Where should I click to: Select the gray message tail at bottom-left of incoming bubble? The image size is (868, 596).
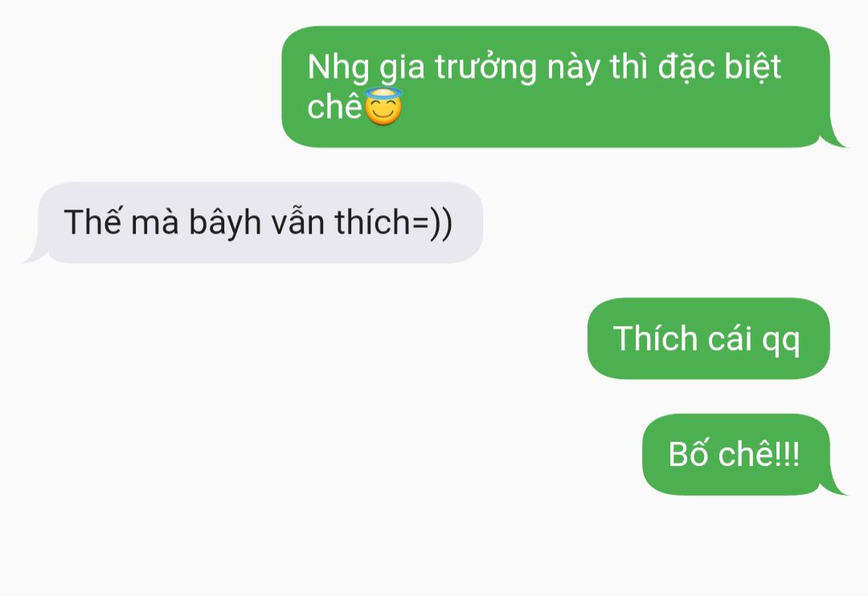[x=35, y=252]
